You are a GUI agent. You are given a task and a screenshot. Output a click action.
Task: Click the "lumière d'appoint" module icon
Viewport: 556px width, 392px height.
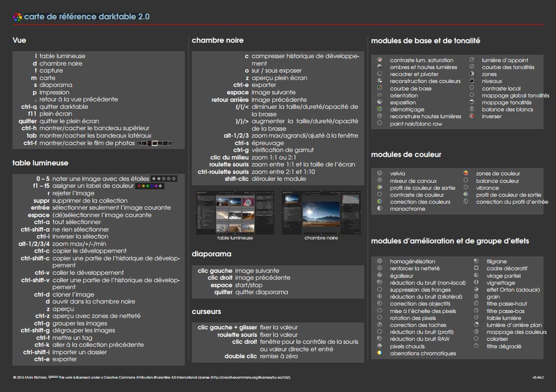tap(472, 60)
